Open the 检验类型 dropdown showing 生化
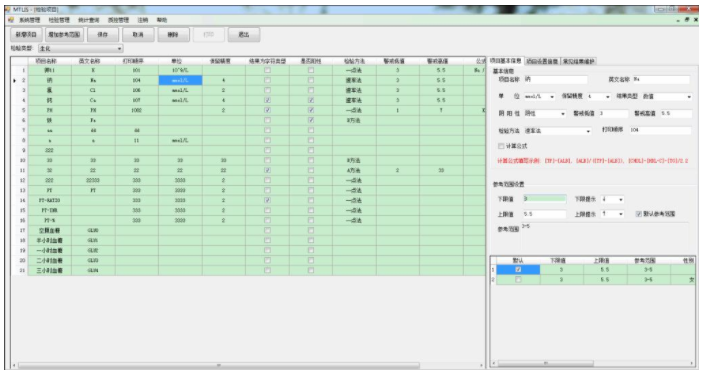The width and height of the screenshot is (703, 377). pyautogui.click(x=81, y=48)
